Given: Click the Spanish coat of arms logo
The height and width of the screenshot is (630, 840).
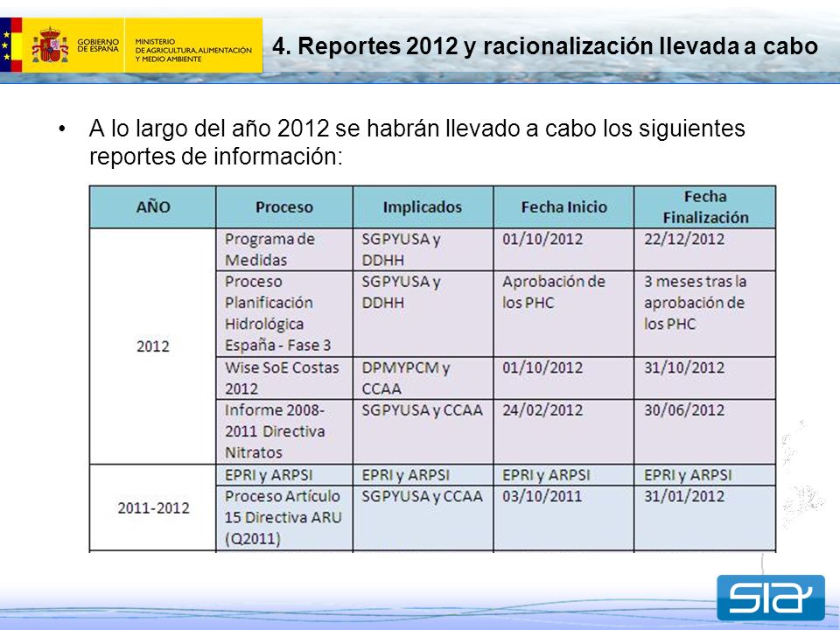Looking at the screenshot, I should point(50,45).
